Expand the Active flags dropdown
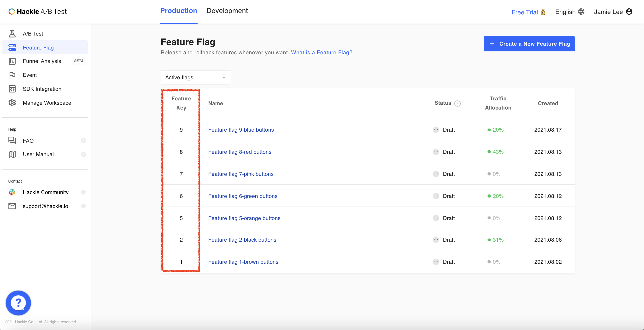Image resolution: width=644 pixels, height=330 pixels. pos(195,77)
